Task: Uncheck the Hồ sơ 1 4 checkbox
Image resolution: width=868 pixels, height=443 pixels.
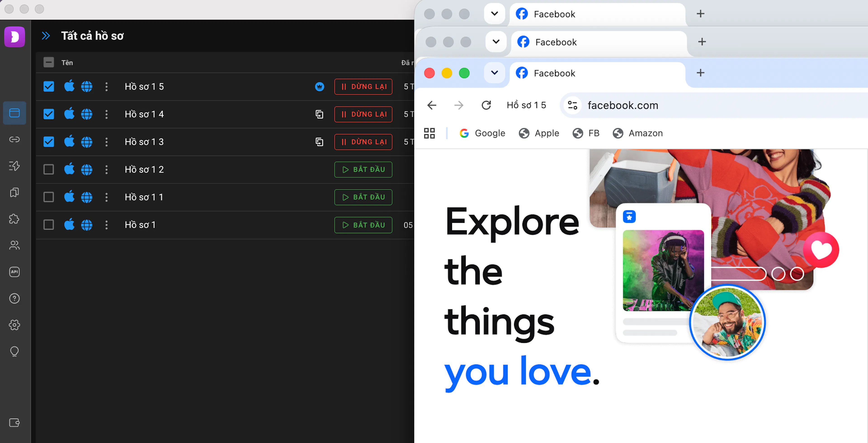Action: click(49, 114)
